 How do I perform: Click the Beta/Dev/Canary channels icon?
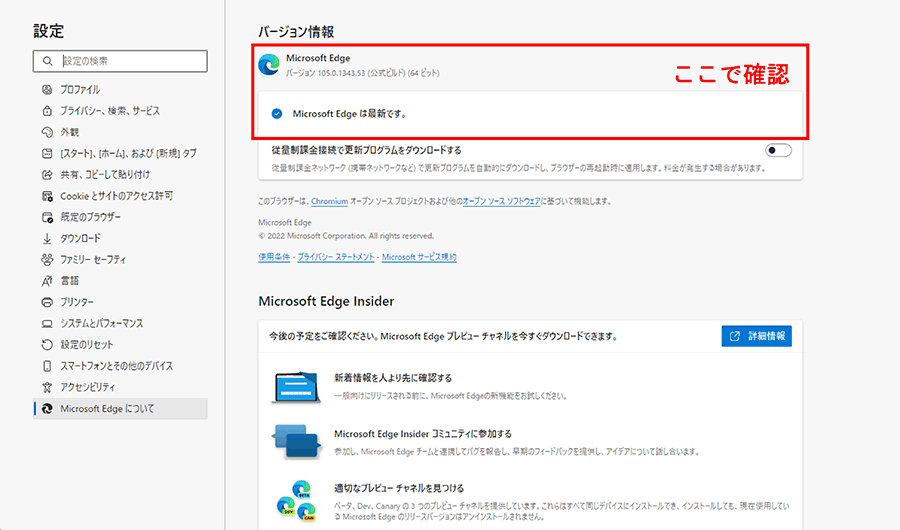tap(296, 501)
